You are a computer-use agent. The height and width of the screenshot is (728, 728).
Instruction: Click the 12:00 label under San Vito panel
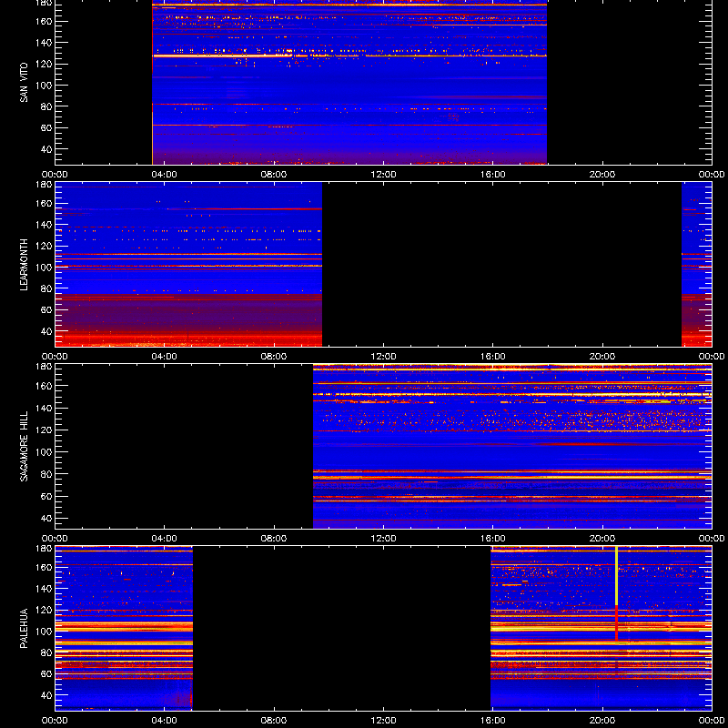click(x=383, y=175)
